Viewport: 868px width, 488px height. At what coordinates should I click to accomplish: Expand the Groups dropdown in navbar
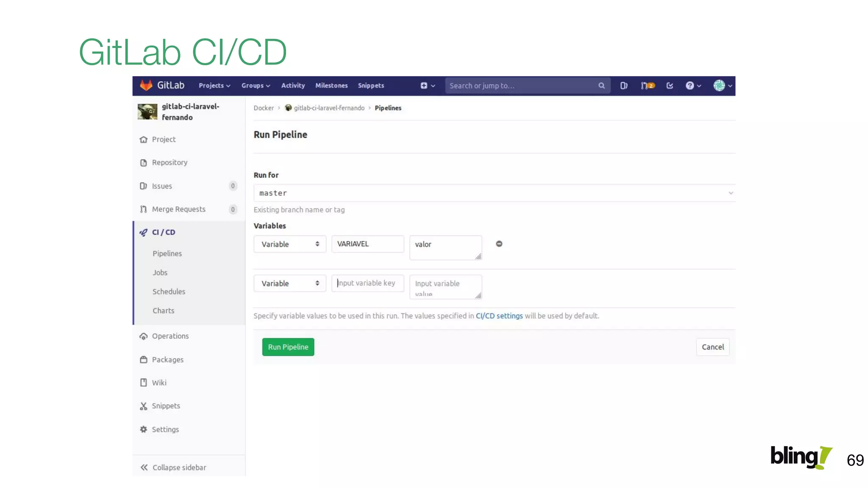click(x=256, y=86)
